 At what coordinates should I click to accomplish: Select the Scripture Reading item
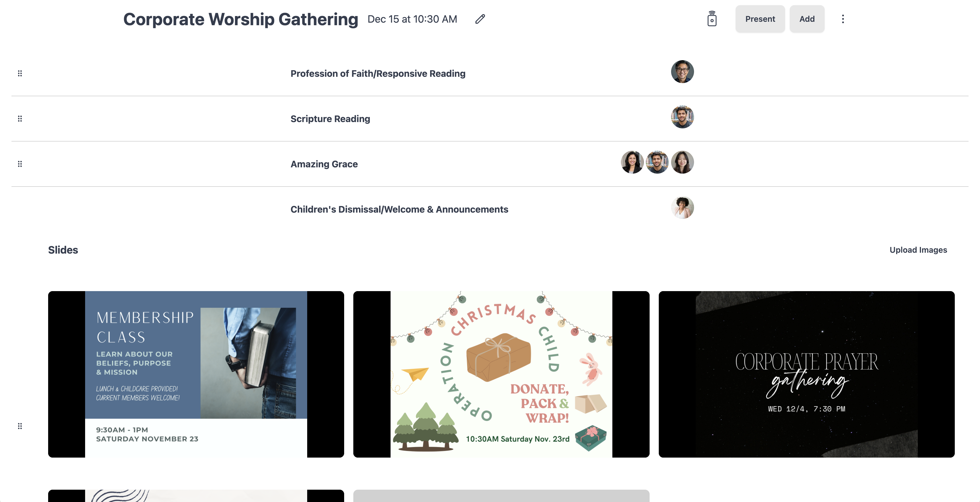330,119
